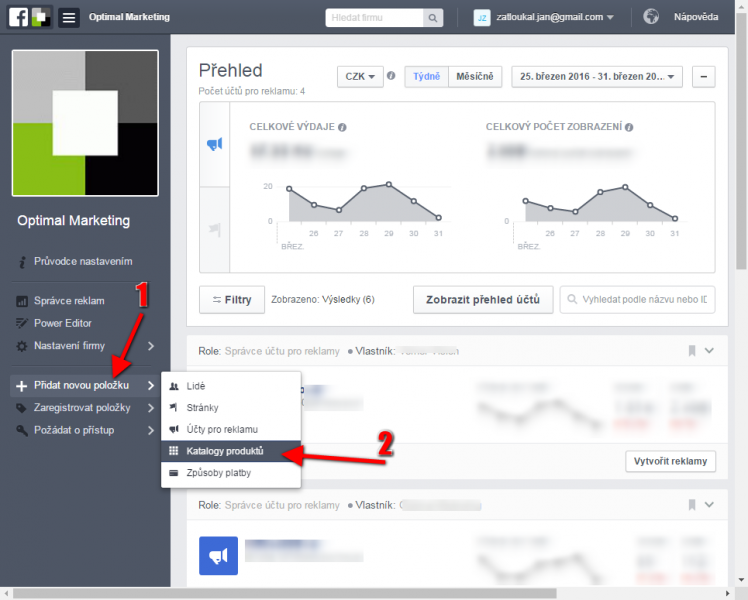The image size is (748, 600).
Task: Open the CZK currency dropdown
Action: pos(360,76)
